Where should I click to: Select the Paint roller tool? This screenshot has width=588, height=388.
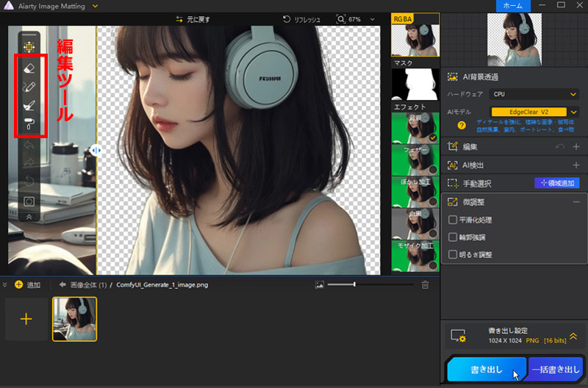[30, 123]
